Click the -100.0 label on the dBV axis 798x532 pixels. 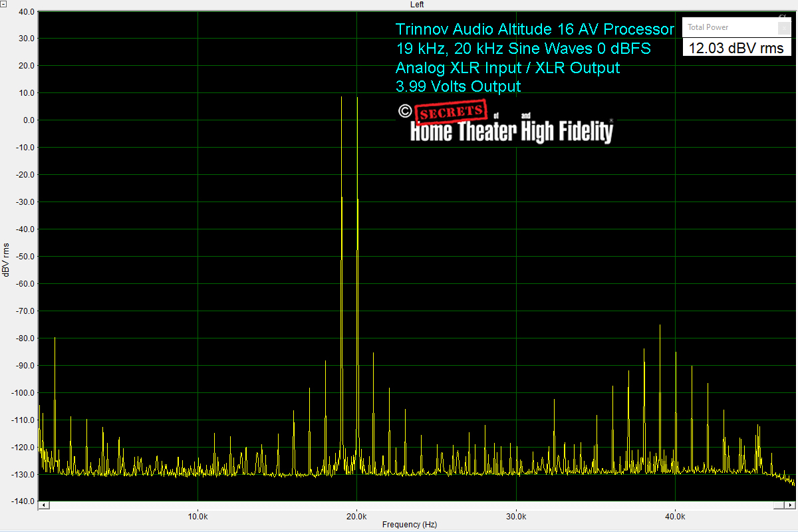click(x=22, y=393)
